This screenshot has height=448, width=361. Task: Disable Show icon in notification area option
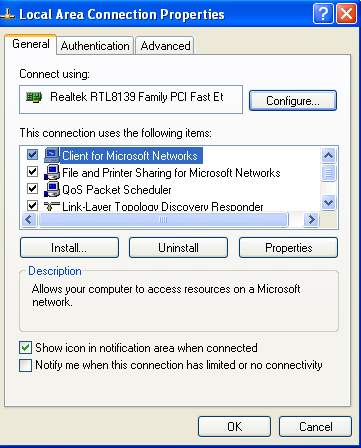coord(26,348)
